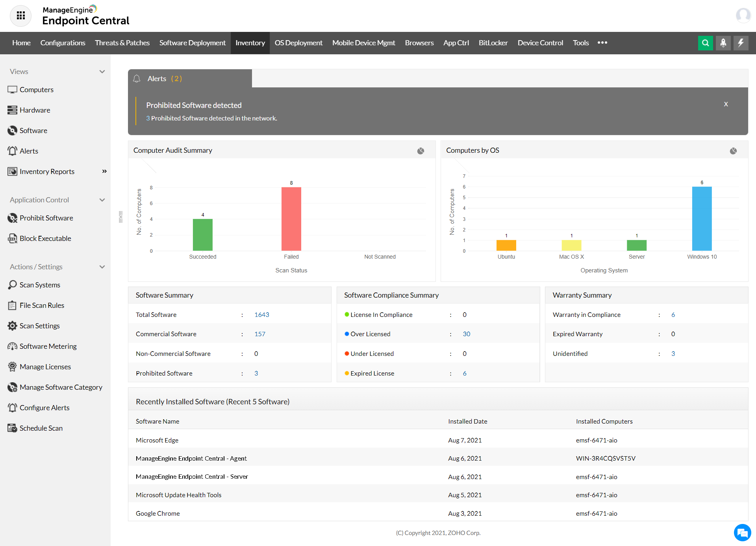The height and width of the screenshot is (546, 756).
Task: Click the notification bell icon
Action: pyautogui.click(x=723, y=43)
